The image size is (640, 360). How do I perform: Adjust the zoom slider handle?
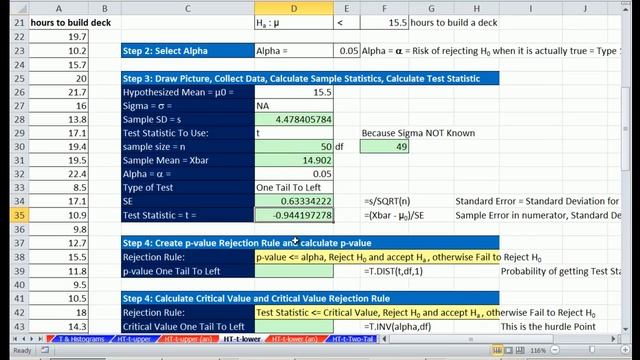(591, 350)
